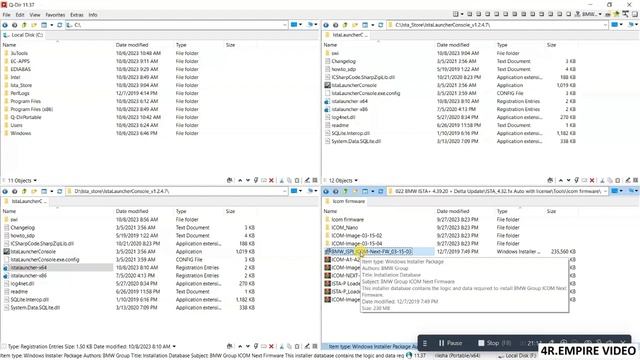Viewport: 640px width, 360px height.
Task: Select log4net.dll in the bottom-left pane
Action: [22, 284]
